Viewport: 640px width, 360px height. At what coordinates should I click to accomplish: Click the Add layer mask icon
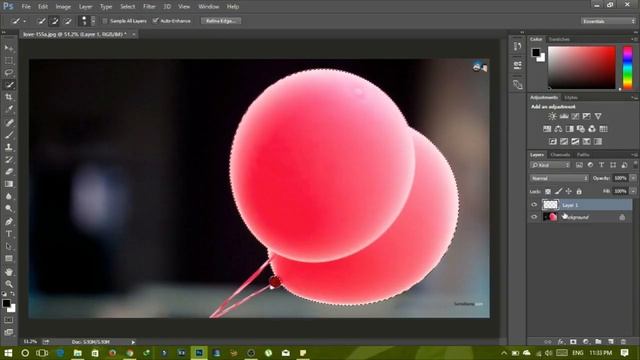(x=573, y=342)
